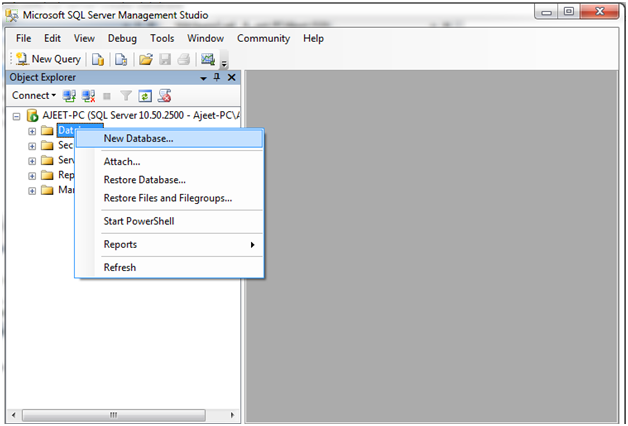
Task: Open the Connect dropdown in Object Explorer
Action: click(x=34, y=95)
